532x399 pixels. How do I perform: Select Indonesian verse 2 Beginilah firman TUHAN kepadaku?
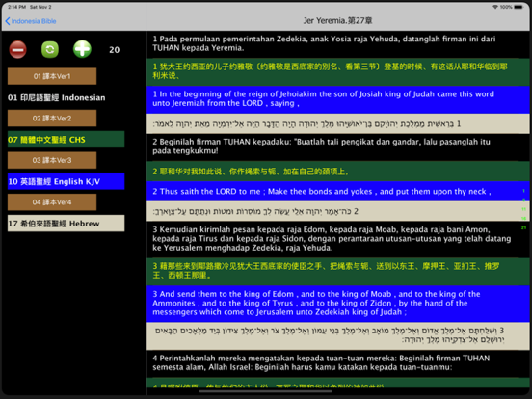pyautogui.click(x=337, y=146)
